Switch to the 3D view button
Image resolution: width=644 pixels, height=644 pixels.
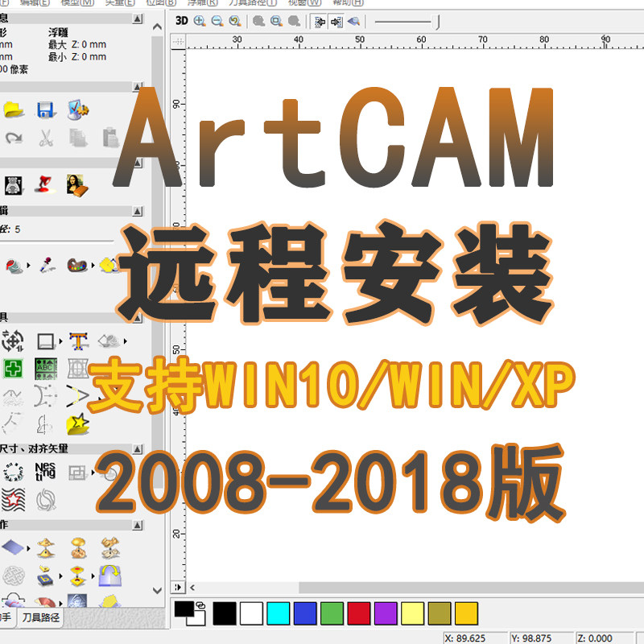tap(182, 21)
